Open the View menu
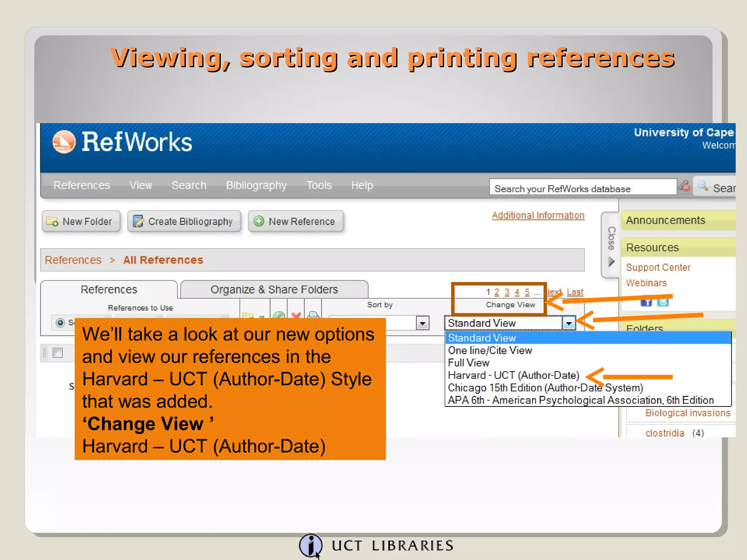The height and width of the screenshot is (560, 747). pos(141,185)
